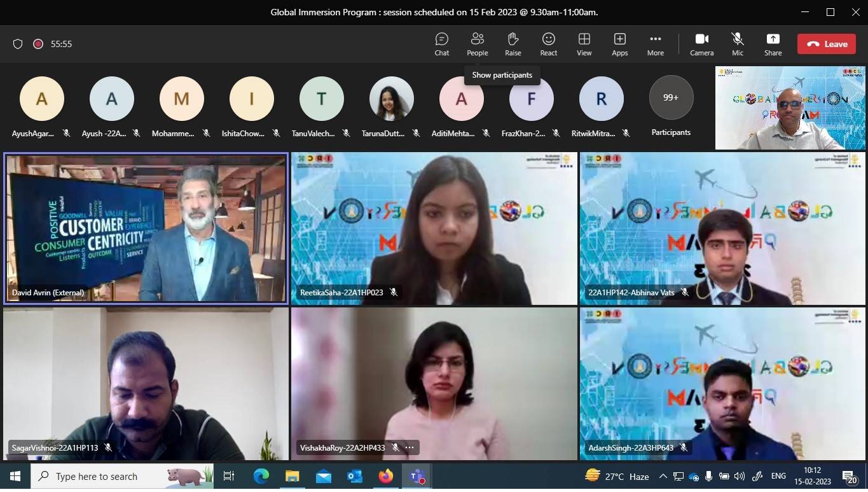Image resolution: width=868 pixels, height=492 pixels.
Task: Open the taskbar clock and calendar
Action: [812, 476]
